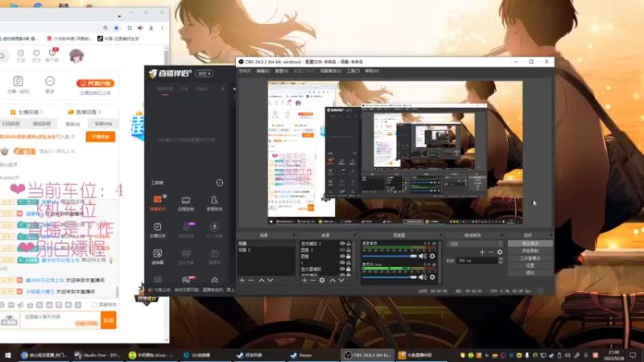644x362 pixels.
Task: Open scene transition properties gear
Action: point(500,252)
